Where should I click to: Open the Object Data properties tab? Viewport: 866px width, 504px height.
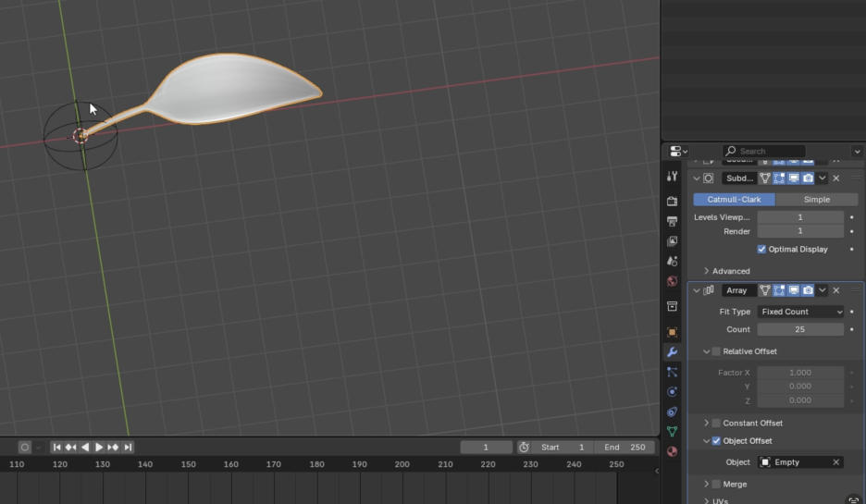click(x=672, y=432)
